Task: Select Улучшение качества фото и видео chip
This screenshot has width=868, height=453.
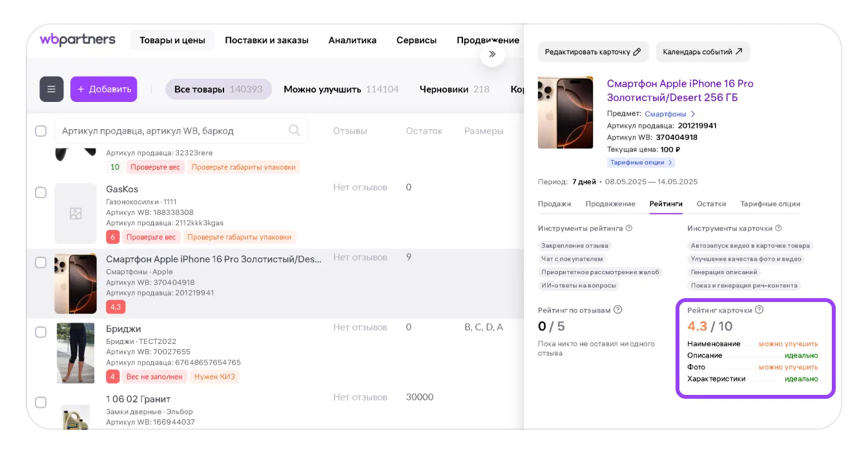Action: pyautogui.click(x=746, y=259)
